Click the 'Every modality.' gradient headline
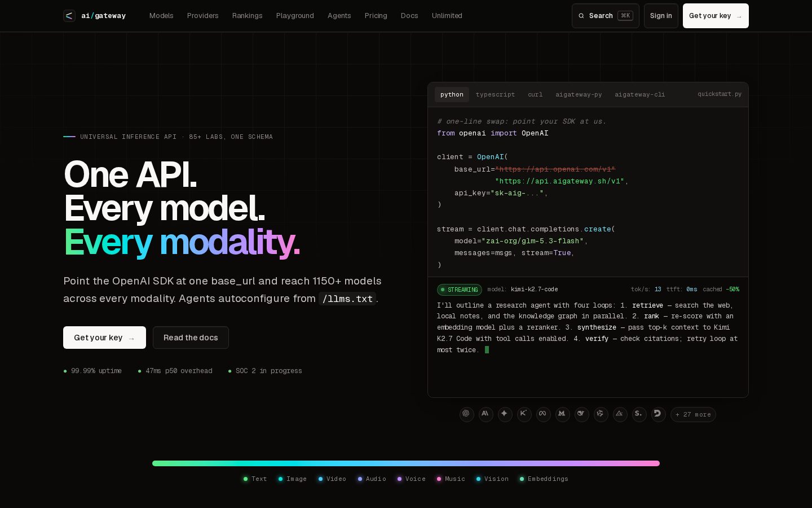Image resolution: width=812 pixels, height=508 pixels. [182, 242]
